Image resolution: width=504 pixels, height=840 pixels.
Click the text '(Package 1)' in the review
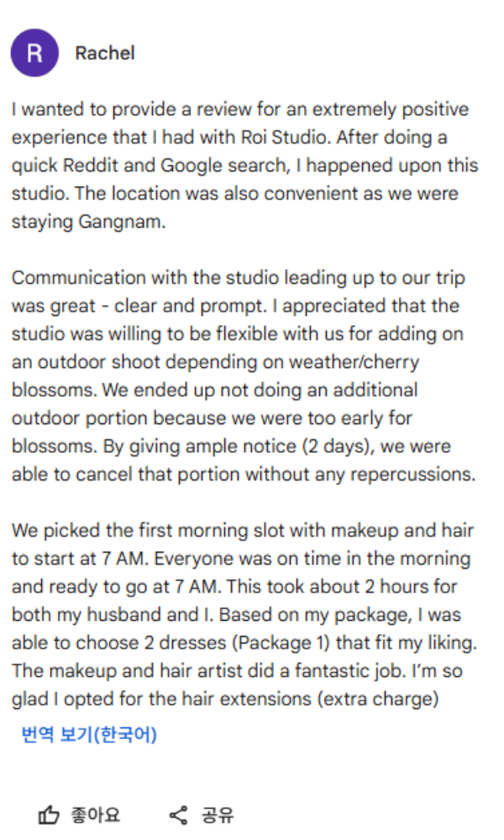tap(281, 643)
